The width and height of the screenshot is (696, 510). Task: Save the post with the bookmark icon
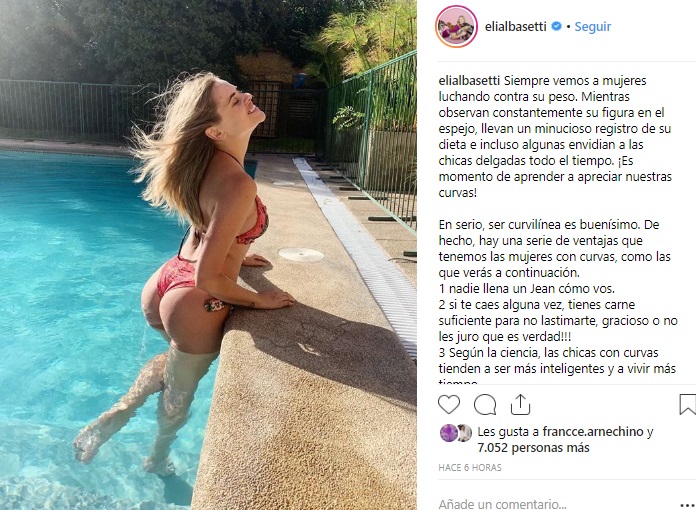click(687, 404)
